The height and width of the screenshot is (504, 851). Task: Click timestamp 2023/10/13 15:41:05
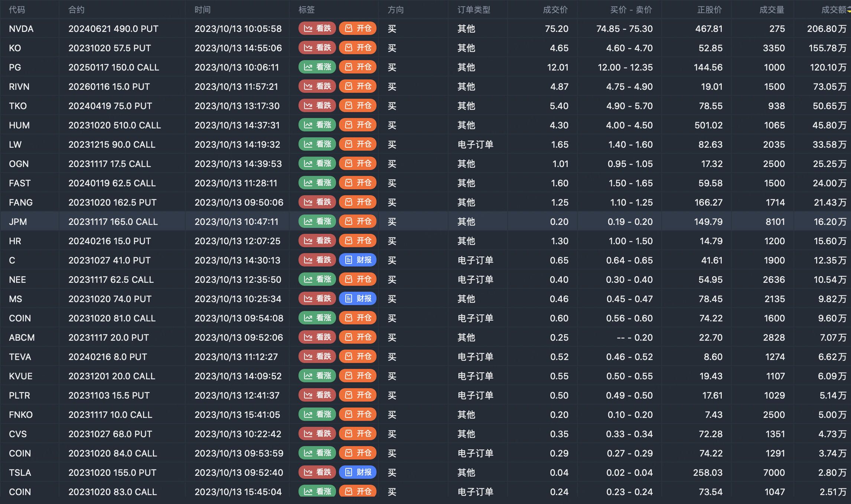237,415
